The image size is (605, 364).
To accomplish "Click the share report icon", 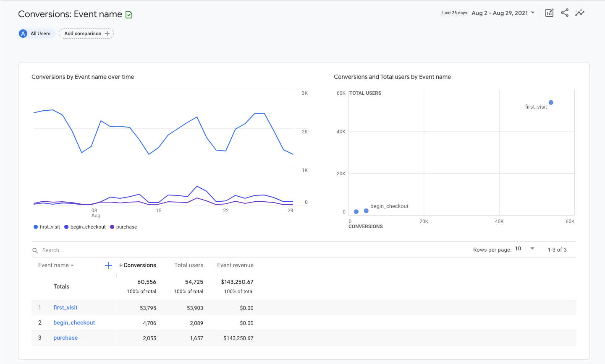I will click(x=565, y=13).
